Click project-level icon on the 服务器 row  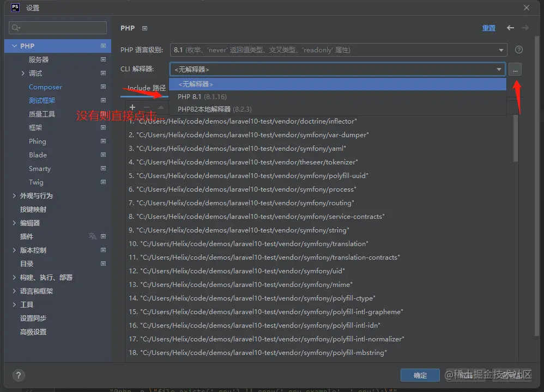103,59
